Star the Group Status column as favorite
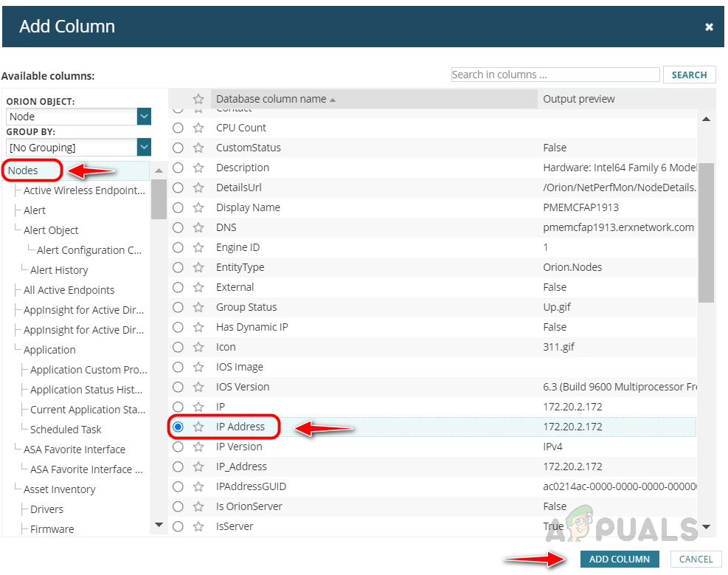728x575 pixels. pyautogui.click(x=198, y=308)
